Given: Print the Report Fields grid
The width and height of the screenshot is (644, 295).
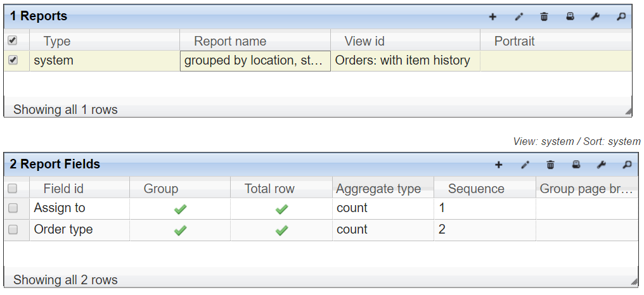Looking at the screenshot, I should (576, 165).
